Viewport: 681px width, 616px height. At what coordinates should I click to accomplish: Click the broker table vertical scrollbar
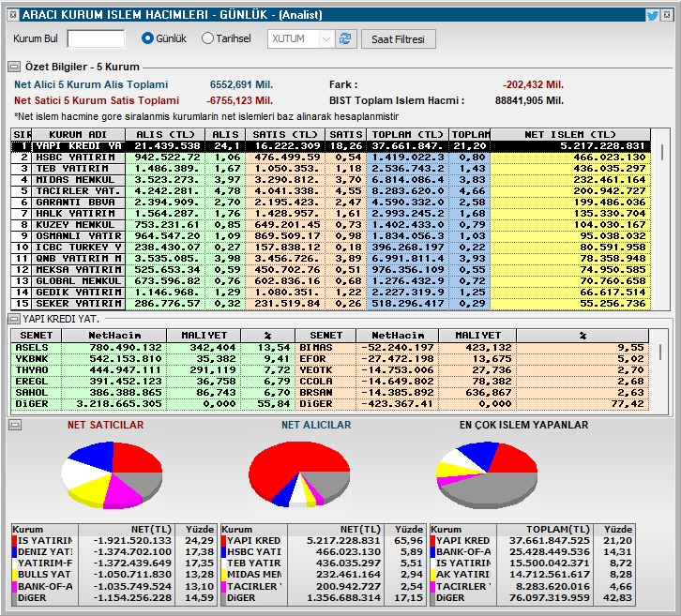tap(661, 218)
